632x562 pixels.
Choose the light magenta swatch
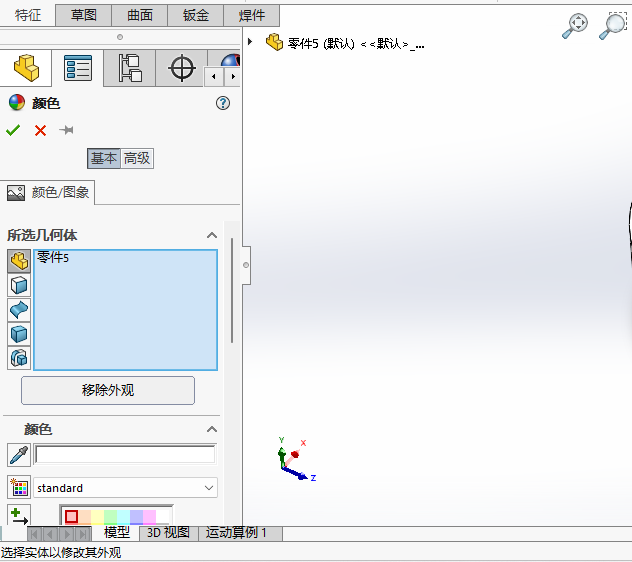[x=149, y=516]
